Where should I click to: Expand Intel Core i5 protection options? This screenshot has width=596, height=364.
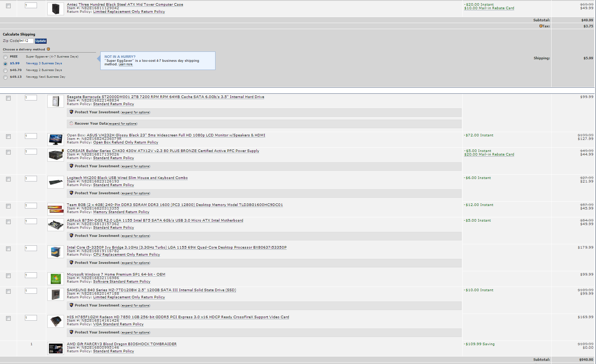(135, 263)
